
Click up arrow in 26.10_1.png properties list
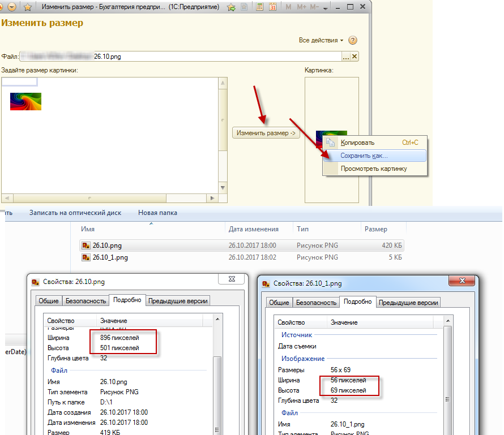pos(448,321)
